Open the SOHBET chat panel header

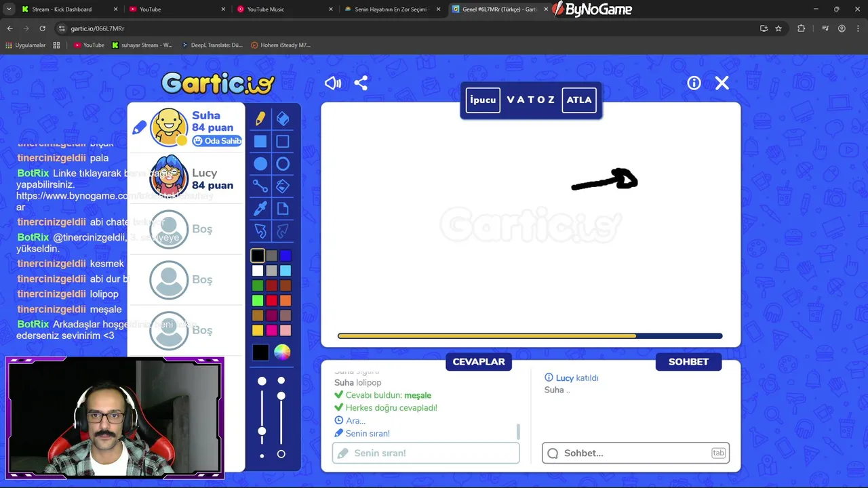click(x=688, y=362)
